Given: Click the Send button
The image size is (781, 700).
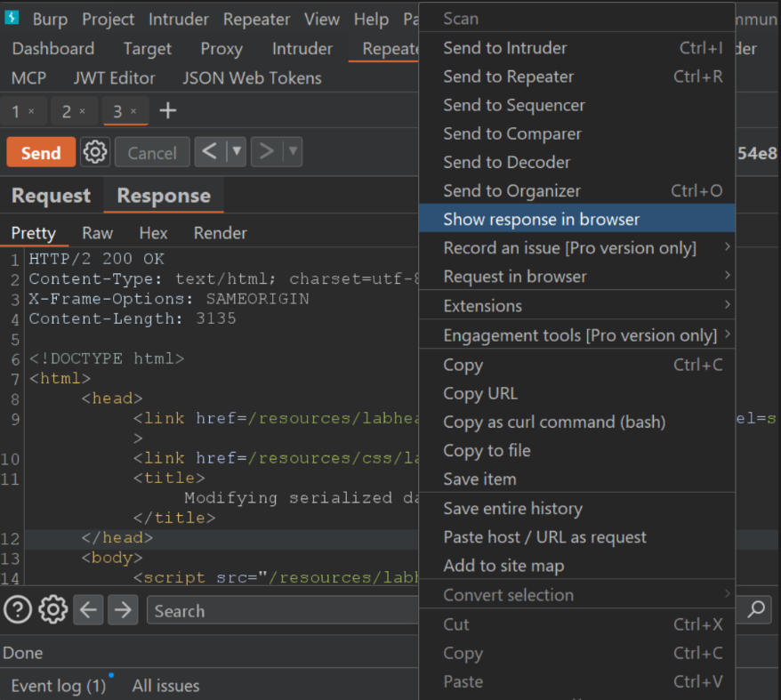Looking at the screenshot, I should (41, 152).
